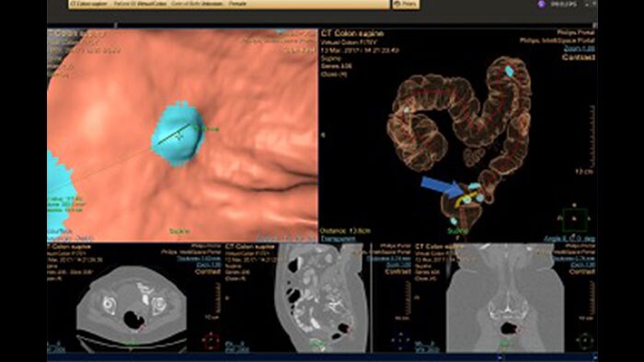The image size is (644, 362).
Task: Click the patient info banner CT Colon supine
Action: click(x=229, y=4)
